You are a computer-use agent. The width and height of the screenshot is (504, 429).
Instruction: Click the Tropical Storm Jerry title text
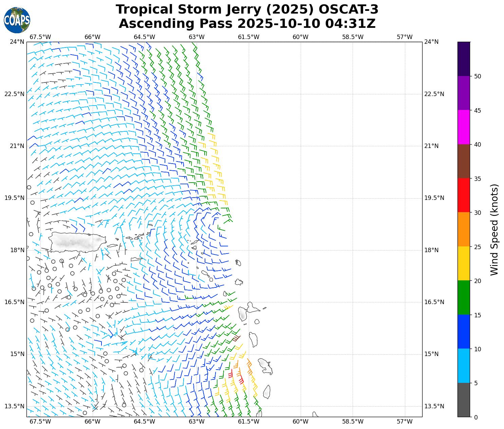[x=247, y=10]
